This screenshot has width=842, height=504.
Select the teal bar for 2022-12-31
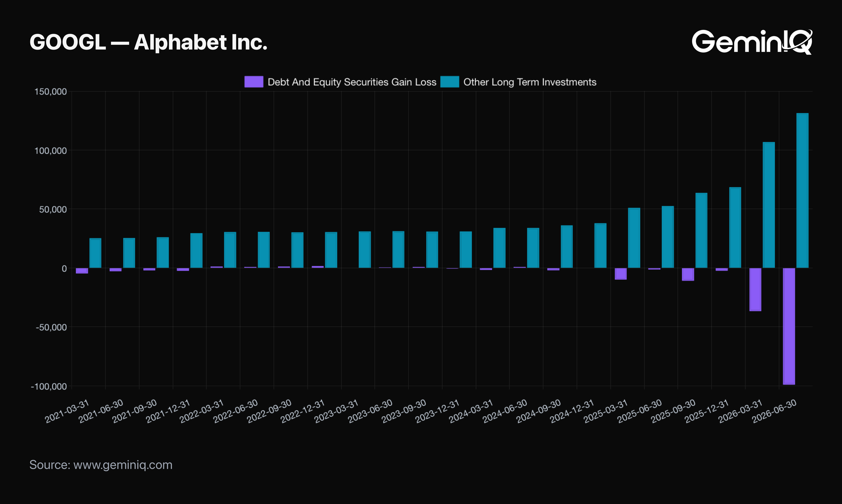click(331, 250)
